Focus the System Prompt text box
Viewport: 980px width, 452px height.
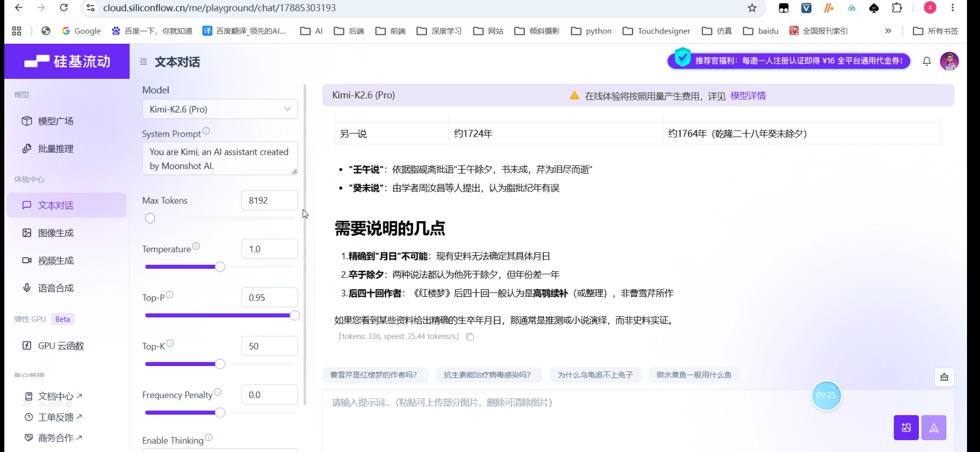[x=220, y=158]
